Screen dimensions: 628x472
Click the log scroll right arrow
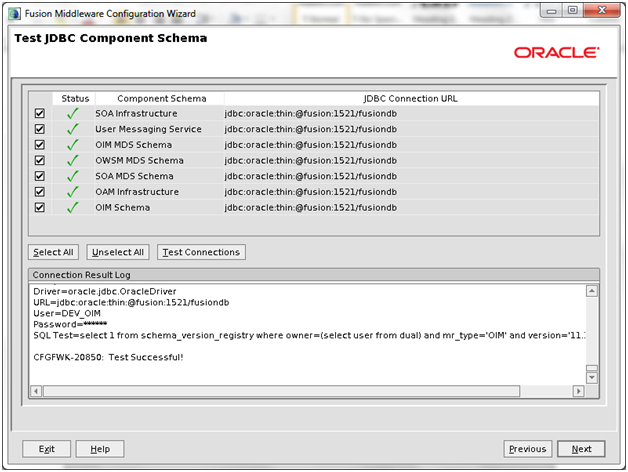(x=578, y=391)
